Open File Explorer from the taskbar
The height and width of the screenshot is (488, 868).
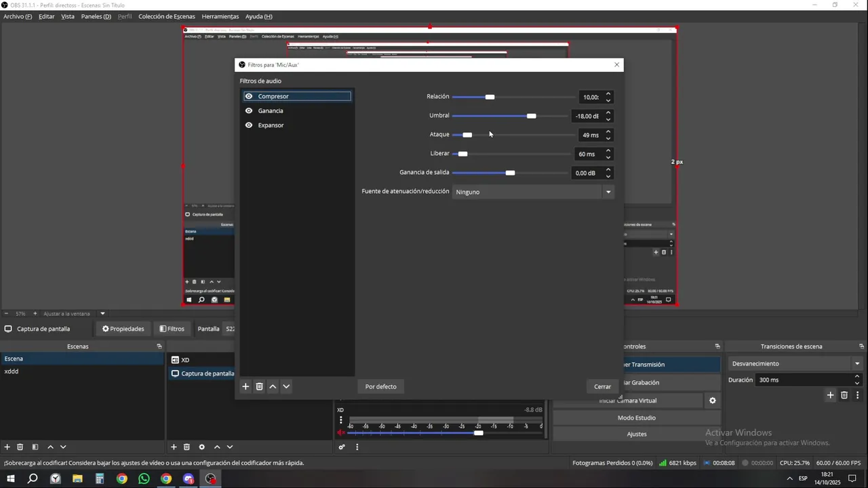click(77, 479)
